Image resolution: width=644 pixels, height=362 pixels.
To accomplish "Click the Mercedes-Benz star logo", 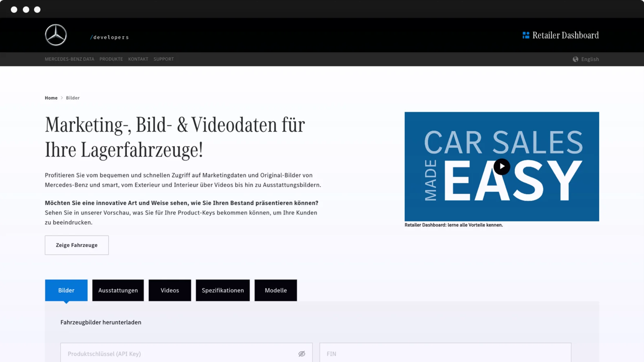I will (56, 35).
